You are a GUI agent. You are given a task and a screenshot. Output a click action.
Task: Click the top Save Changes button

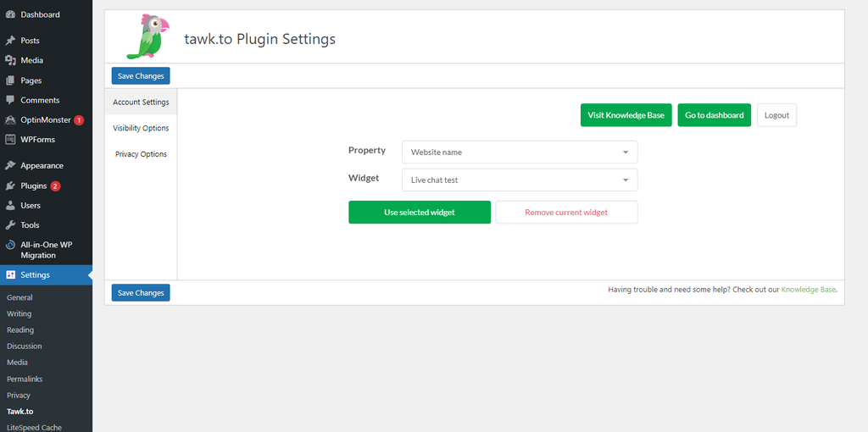pos(141,75)
